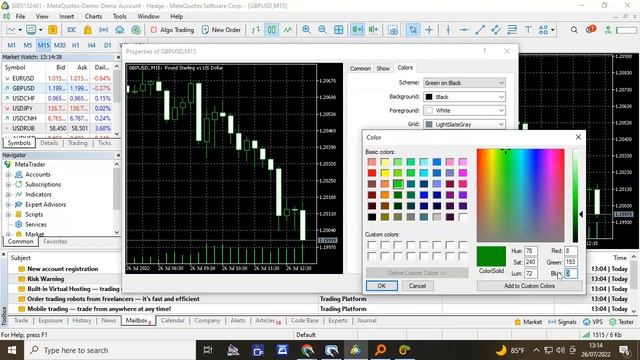Click OK in the Color dialog

[x=382, y=286]
